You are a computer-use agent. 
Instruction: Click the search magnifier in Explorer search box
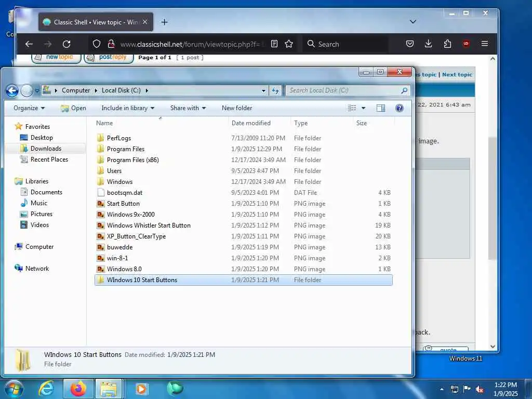click(404, 90)
